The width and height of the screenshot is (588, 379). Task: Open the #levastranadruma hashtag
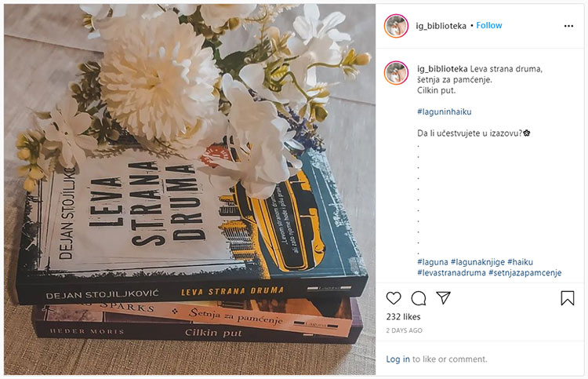coord(452,273)
